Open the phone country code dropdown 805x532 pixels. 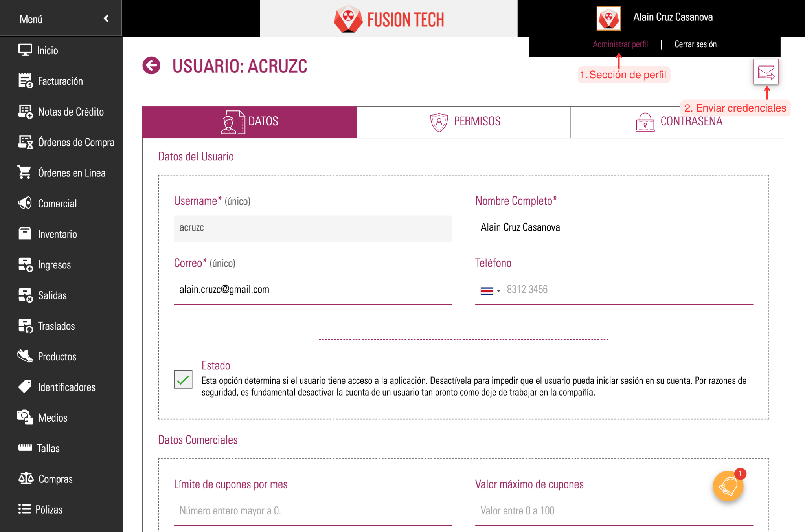coord(490,290)
